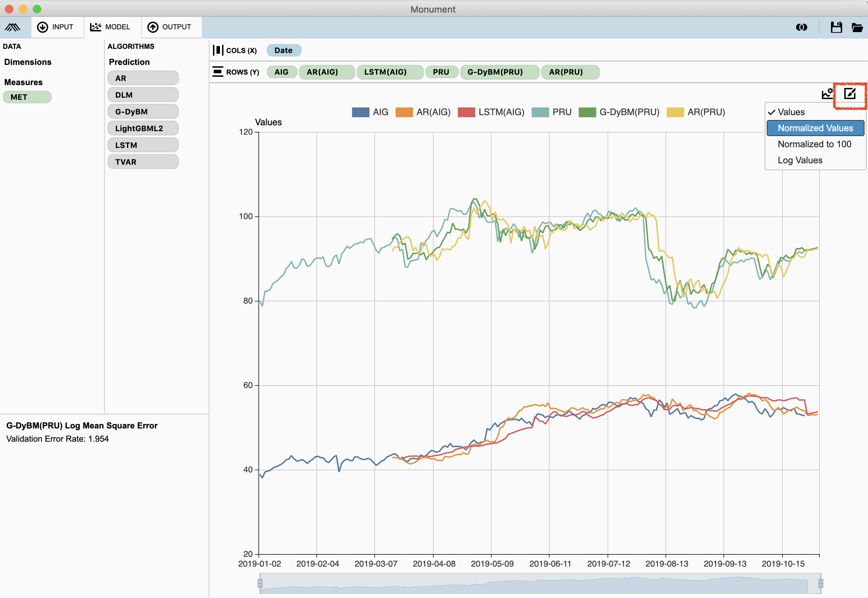Toggle G-DyBM(PRU) legend green swatch

click(x=587, y=112)
